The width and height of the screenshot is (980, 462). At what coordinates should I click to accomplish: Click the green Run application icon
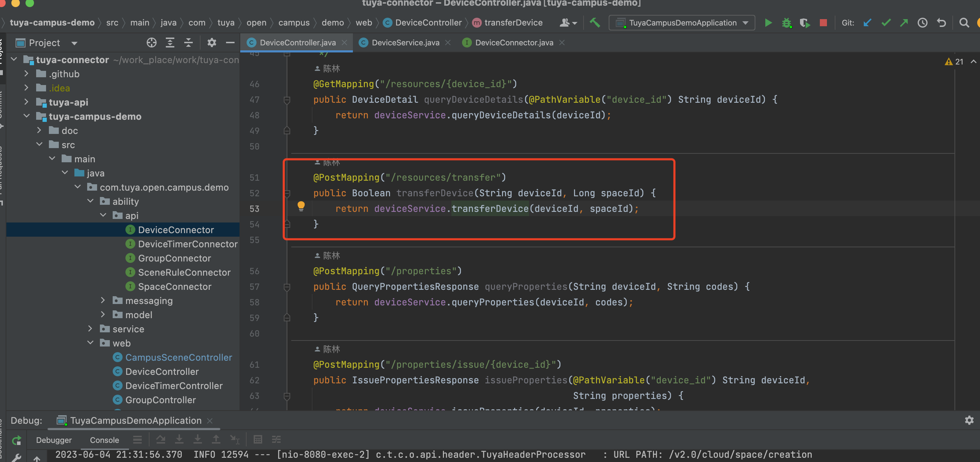pyautogui.click(x=768, y=23)
